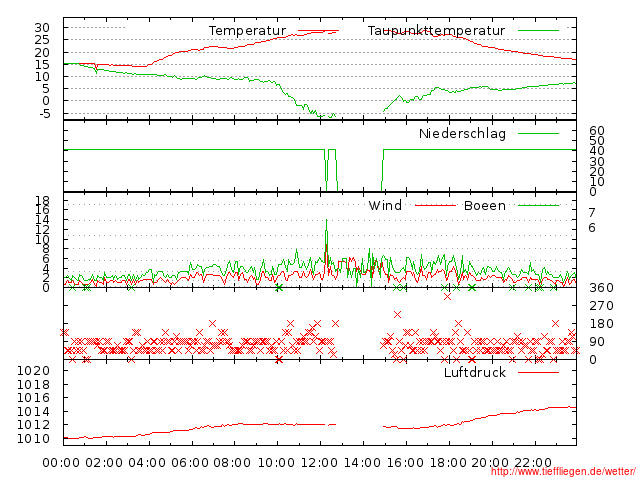Screen dimensions: 640x480
Task: Click the 00:00 time axis label
Action: tap(61, 463)
